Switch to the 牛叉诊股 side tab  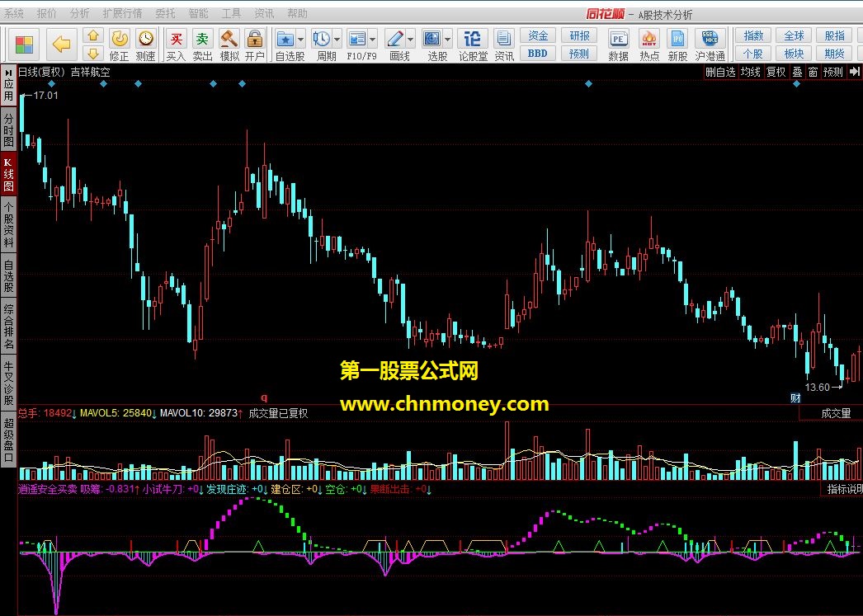[8, 383]
